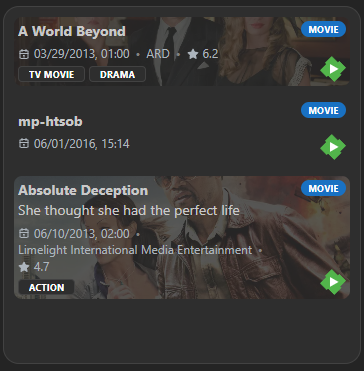Open the mp-htsob title
Screen dimensions: 364x371
(50, 122)
